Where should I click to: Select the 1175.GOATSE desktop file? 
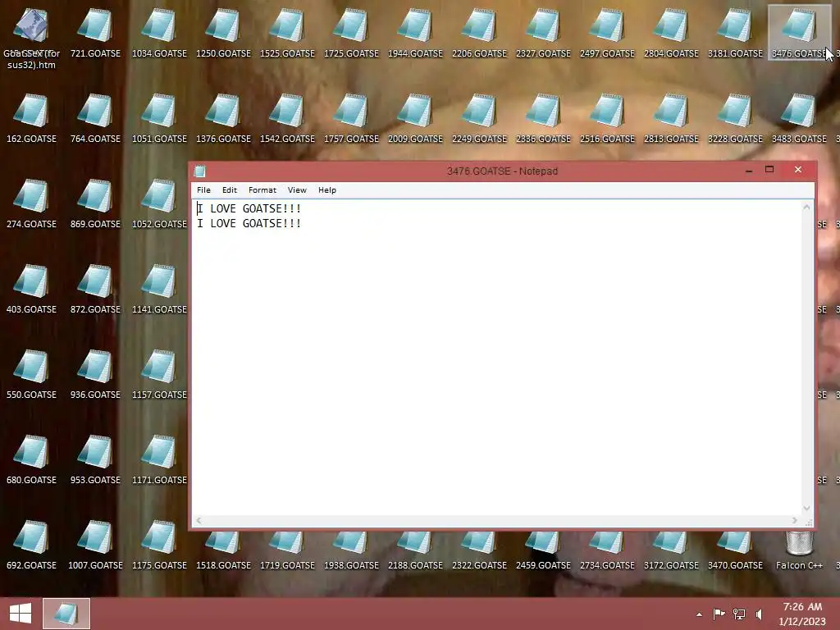[x=159, y=545]
